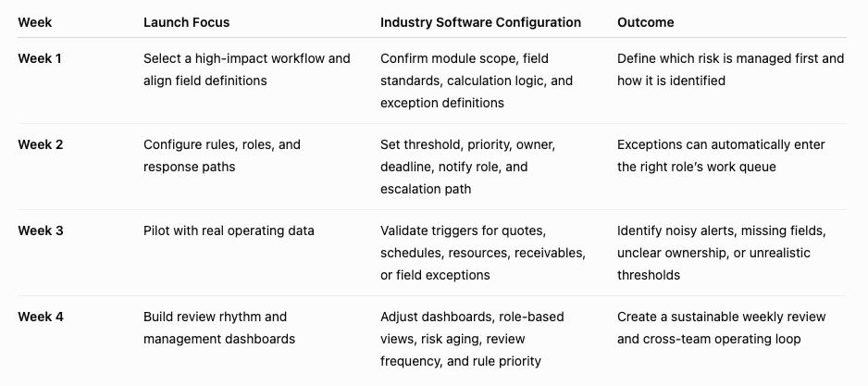Click 'Set threshold, priority, owner' cell
The width and height of the screenshot is (868, 386).
click(x=467, y=167)
